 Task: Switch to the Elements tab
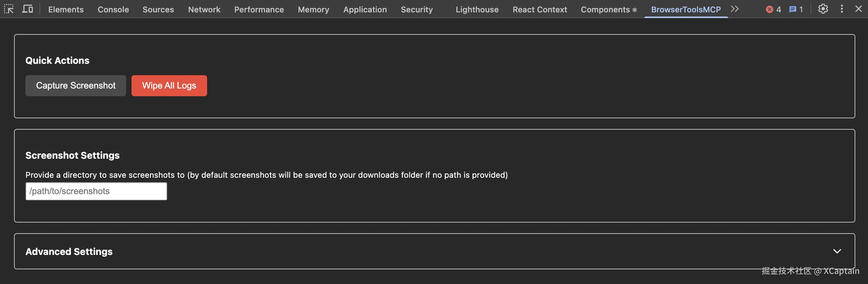tap(66, 9)
